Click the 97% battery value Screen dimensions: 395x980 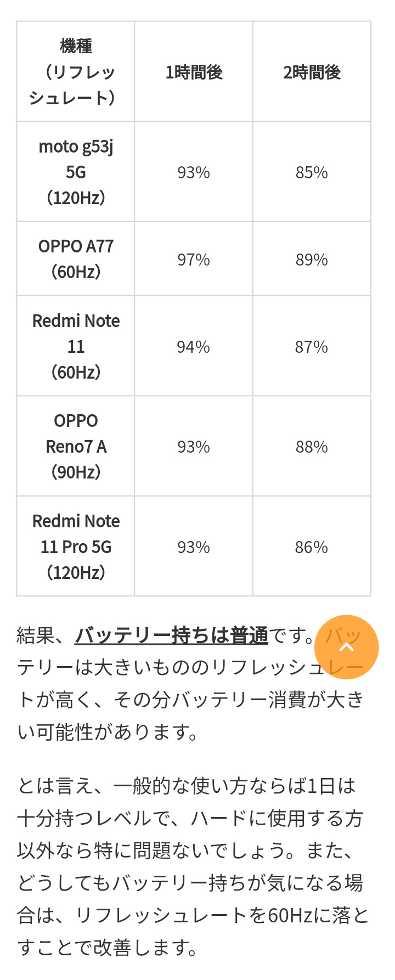pyautogui.click(x=194, y=260)
